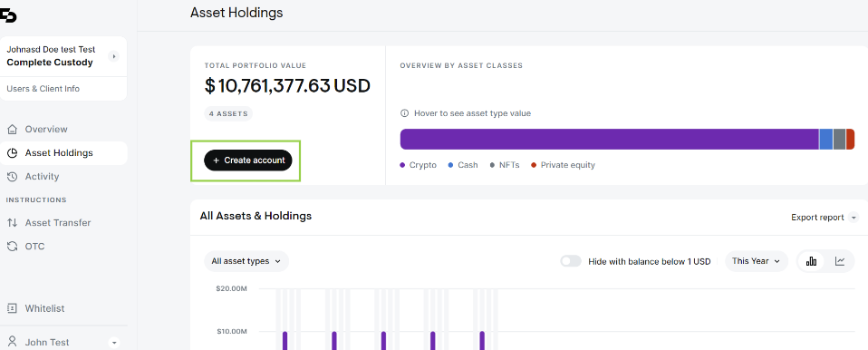Open the This Year period dropdown

(x=757, y=261)
